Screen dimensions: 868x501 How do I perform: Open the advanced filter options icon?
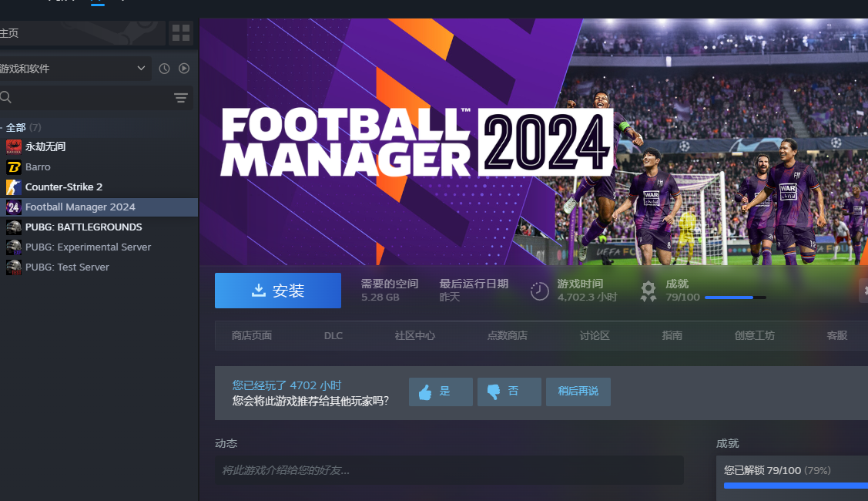(x=181, y=98)
